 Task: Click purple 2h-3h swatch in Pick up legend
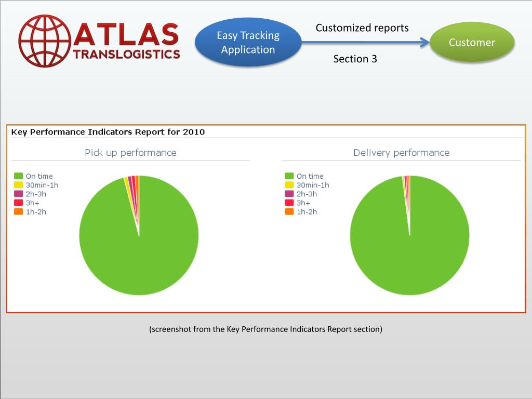pos(18,194)
